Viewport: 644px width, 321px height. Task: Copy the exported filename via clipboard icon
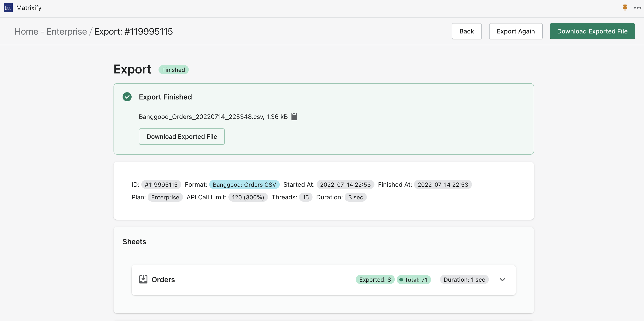pyautogui.click(x=294, y=116)
